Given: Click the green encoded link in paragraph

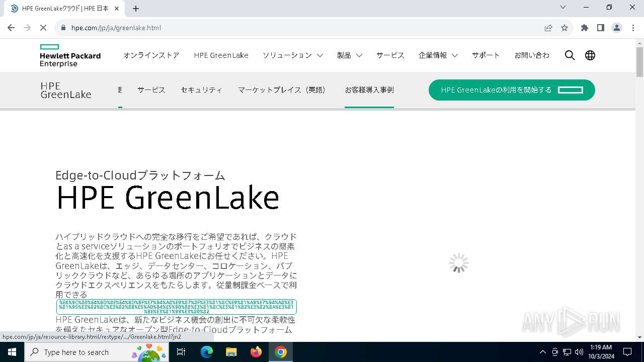Looking at the screenshot, I should (x=177, y=307).
